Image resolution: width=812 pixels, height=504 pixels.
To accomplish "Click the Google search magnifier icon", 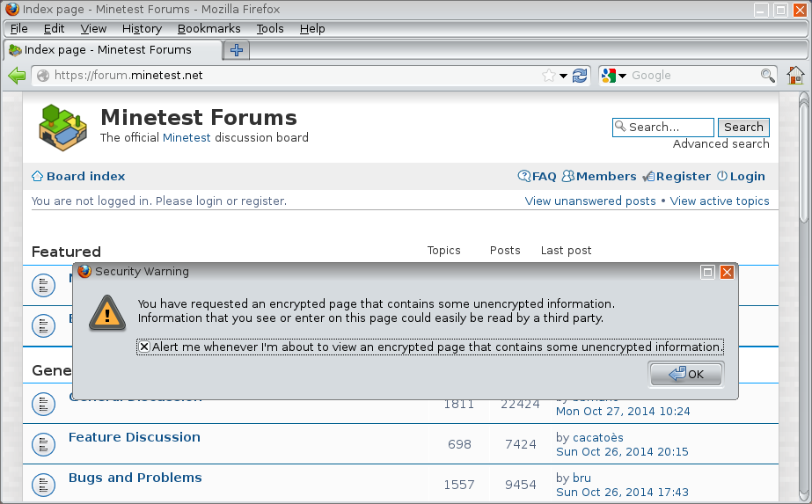I will coord(767,76).
